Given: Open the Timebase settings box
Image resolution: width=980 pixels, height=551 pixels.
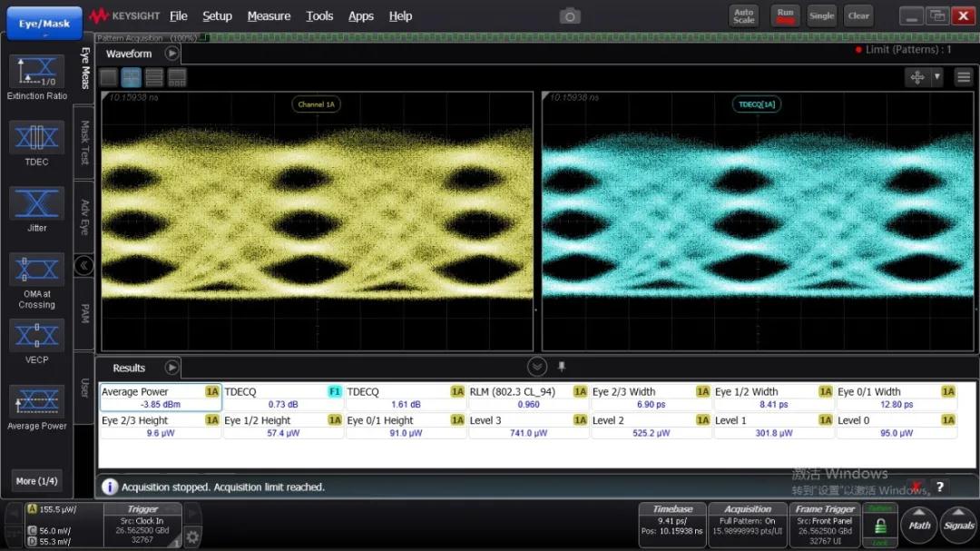Looking at the screenshot, I should point(671,526).
